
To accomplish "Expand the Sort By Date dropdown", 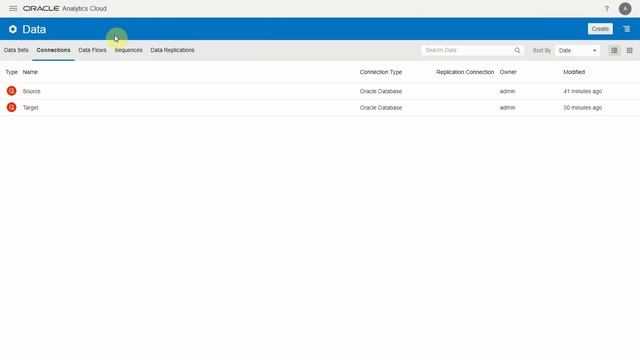I will point(577,50).
